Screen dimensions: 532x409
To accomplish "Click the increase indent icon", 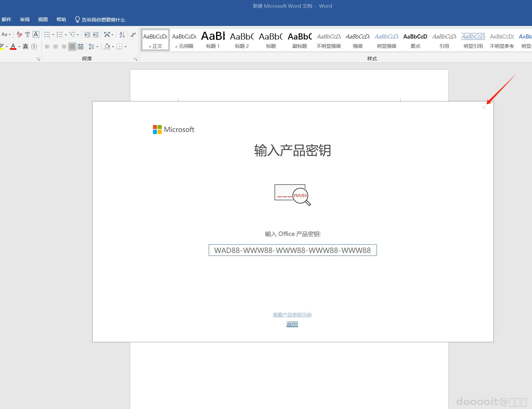I will coord(96,35).
